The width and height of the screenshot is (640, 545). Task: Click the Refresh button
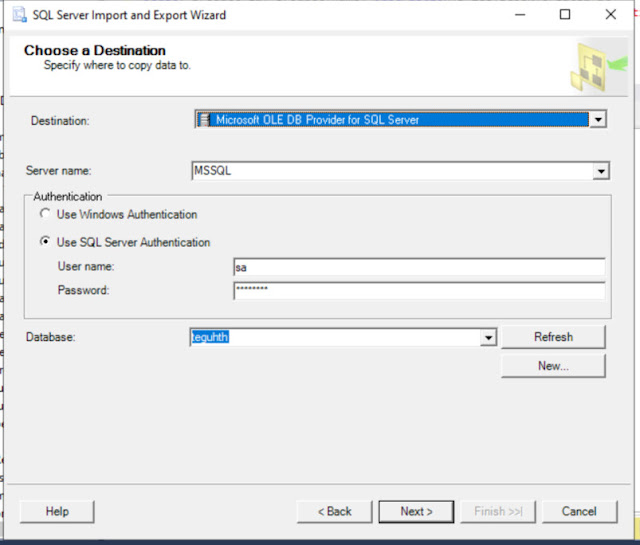click(x=553, y=337)
